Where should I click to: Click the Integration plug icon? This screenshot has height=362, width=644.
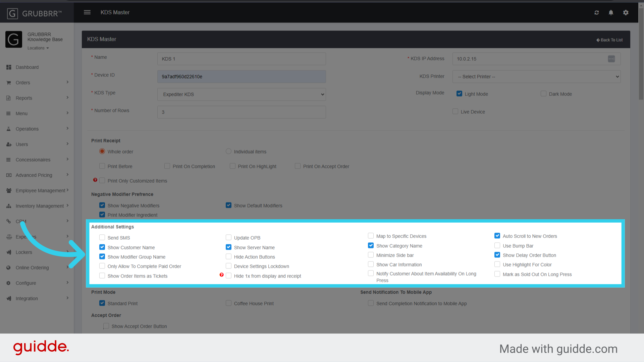pos(9,299)
